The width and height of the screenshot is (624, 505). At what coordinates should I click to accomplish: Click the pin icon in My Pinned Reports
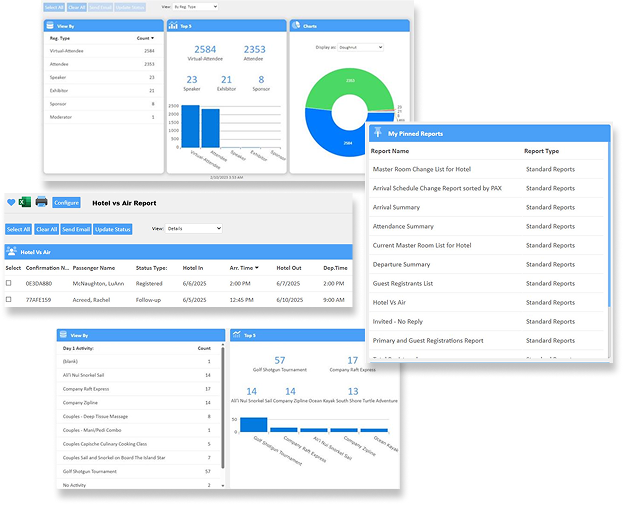pos(378,132)
